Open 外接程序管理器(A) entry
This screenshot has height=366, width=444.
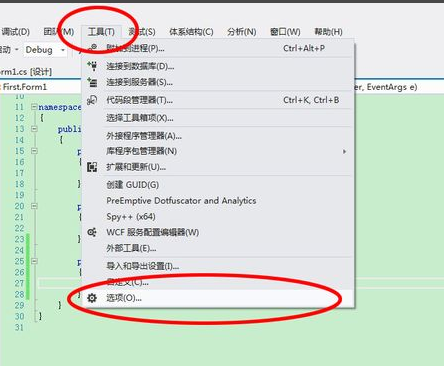[x=218, y=136]
